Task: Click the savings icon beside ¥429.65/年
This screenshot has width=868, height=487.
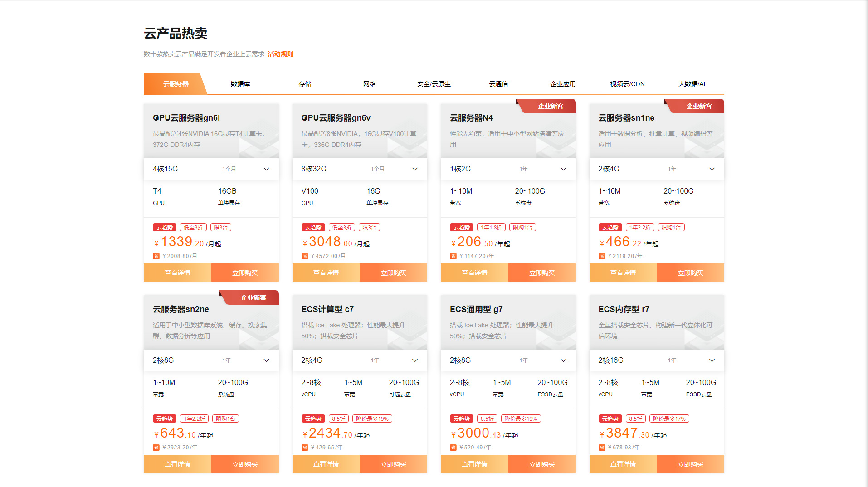Action: point(305,448)
